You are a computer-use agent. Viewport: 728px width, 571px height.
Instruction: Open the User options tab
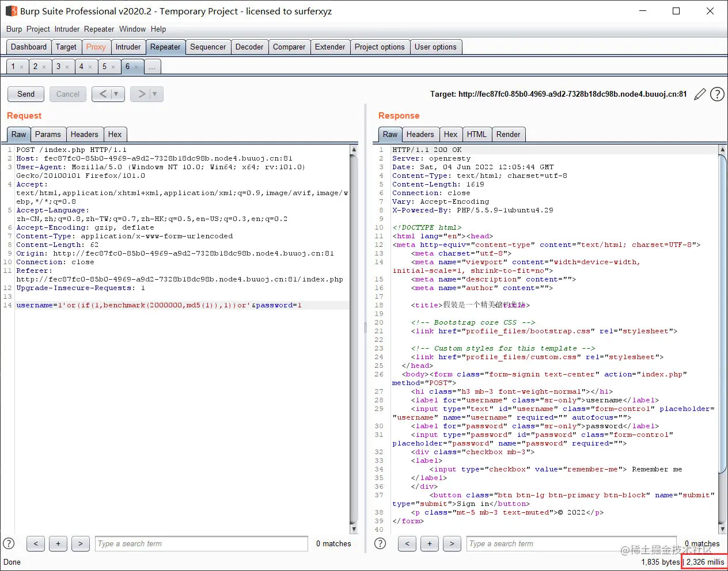coord(435,47)
